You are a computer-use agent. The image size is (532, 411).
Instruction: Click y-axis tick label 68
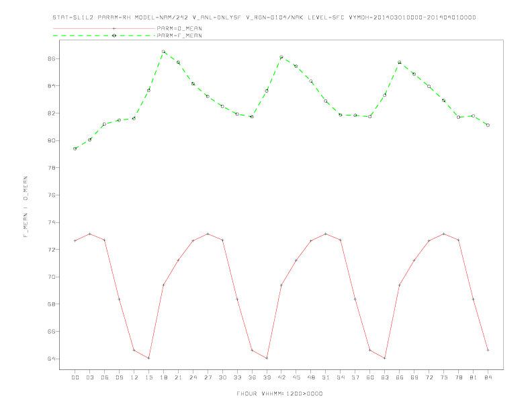[x=51, y=304]
